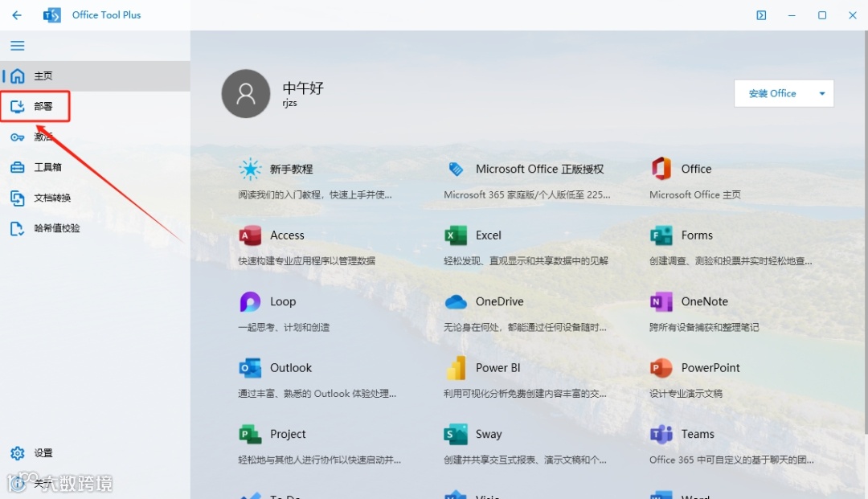868x499 pixels.
Task: Expand the 安装 Office dropdown arrow
Action: coord(822,93)
